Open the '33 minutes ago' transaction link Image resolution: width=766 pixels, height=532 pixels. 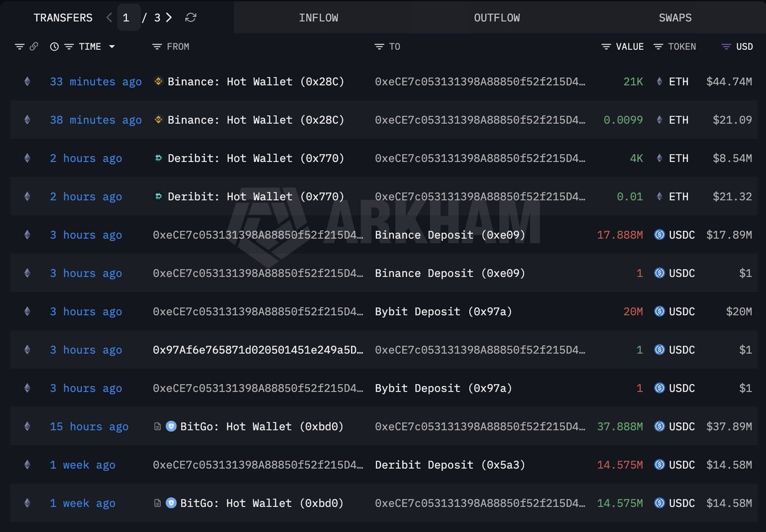95,82
